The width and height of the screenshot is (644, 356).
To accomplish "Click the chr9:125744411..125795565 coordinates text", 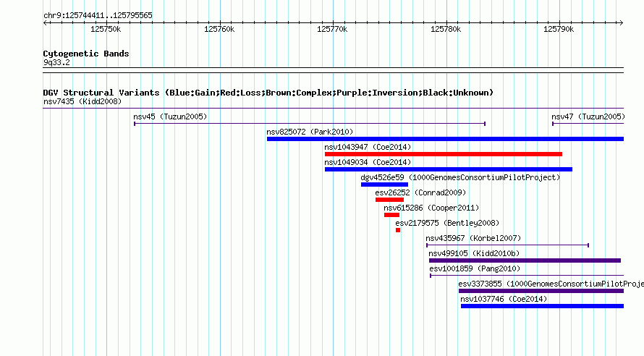I will coord(98,15).
